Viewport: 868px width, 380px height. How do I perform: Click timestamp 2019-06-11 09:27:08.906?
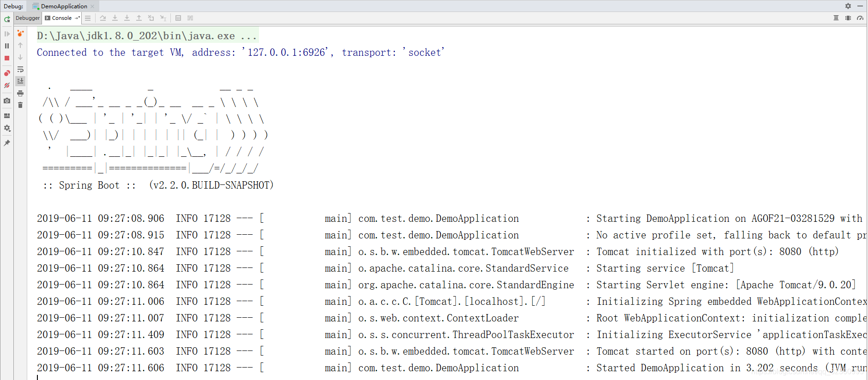[x=101, y=218]
